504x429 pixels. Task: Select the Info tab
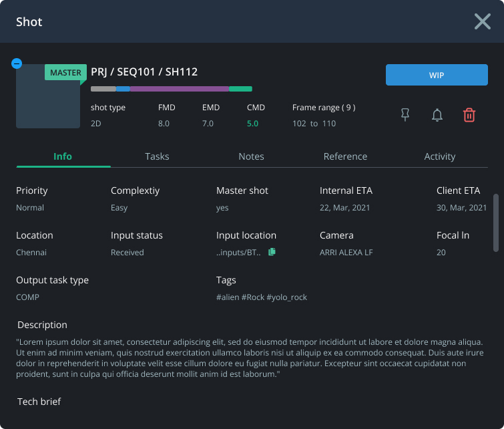pos(63,156)
